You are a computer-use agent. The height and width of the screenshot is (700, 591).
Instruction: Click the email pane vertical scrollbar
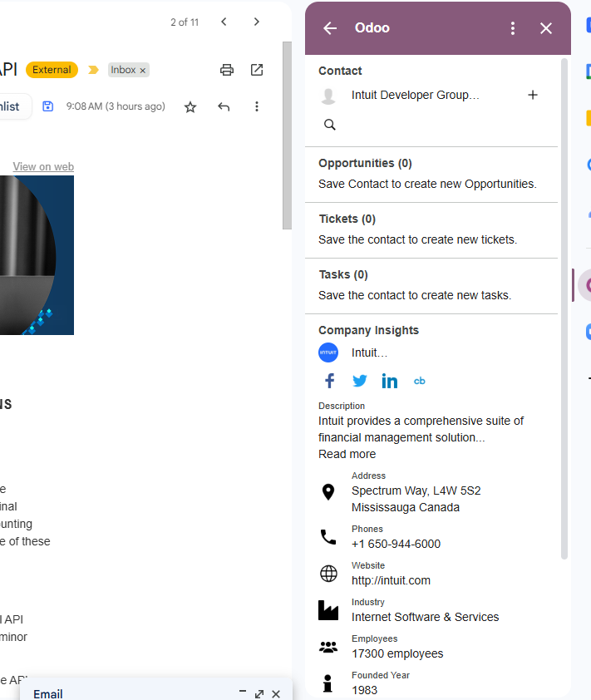287,136
